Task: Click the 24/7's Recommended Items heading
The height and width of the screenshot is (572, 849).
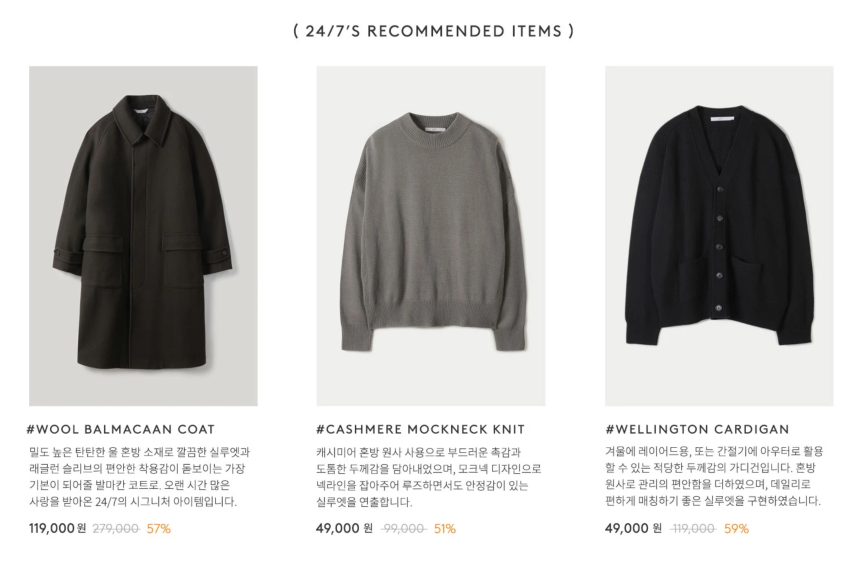Action: (434, 31)
